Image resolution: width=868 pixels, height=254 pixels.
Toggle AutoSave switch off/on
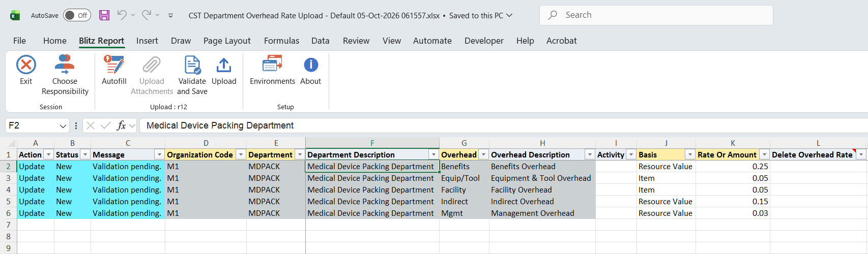[77, 15]
